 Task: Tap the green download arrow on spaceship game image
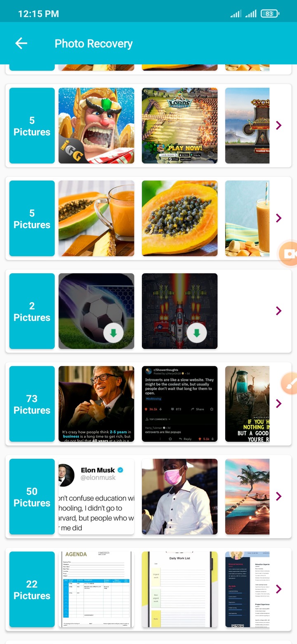(197, 333)
